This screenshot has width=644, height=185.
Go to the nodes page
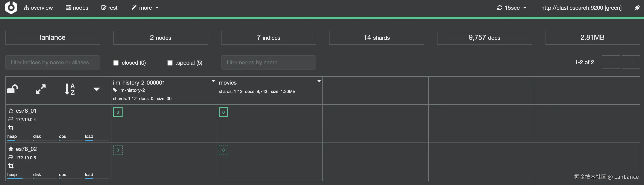coord(77,8)
